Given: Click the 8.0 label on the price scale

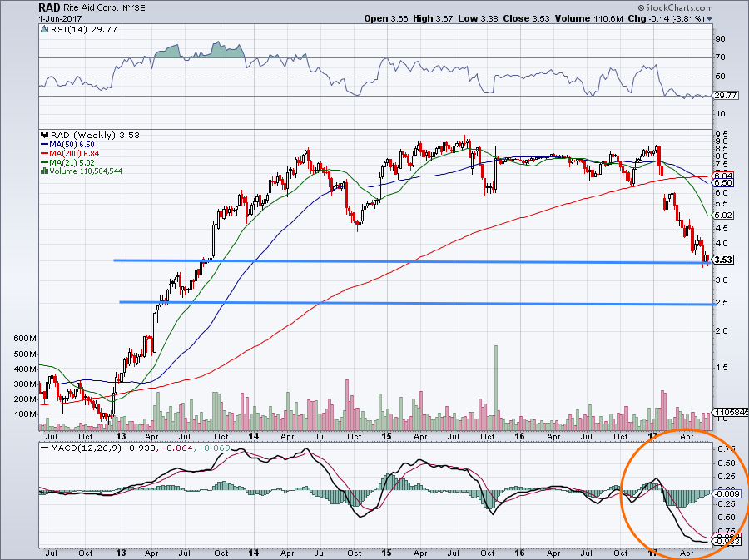Looking at the screenshot, I should click(x=722, y=156).
